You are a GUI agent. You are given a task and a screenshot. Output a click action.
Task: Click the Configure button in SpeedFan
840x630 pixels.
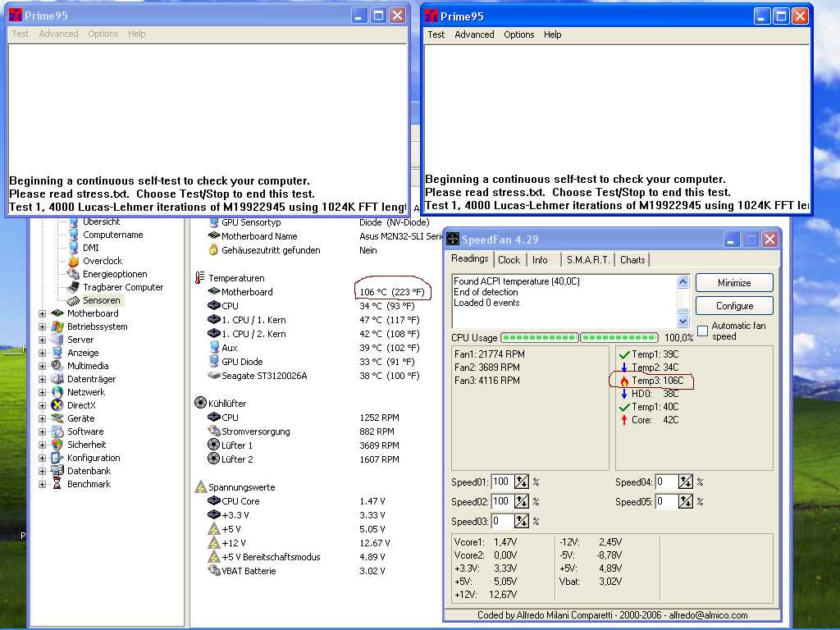tap(734, 306)
